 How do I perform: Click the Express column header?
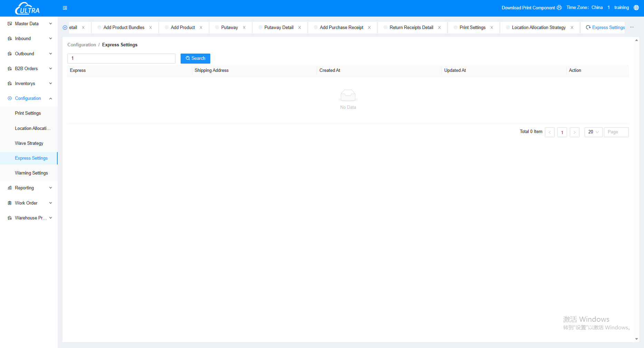coord(78,70)
